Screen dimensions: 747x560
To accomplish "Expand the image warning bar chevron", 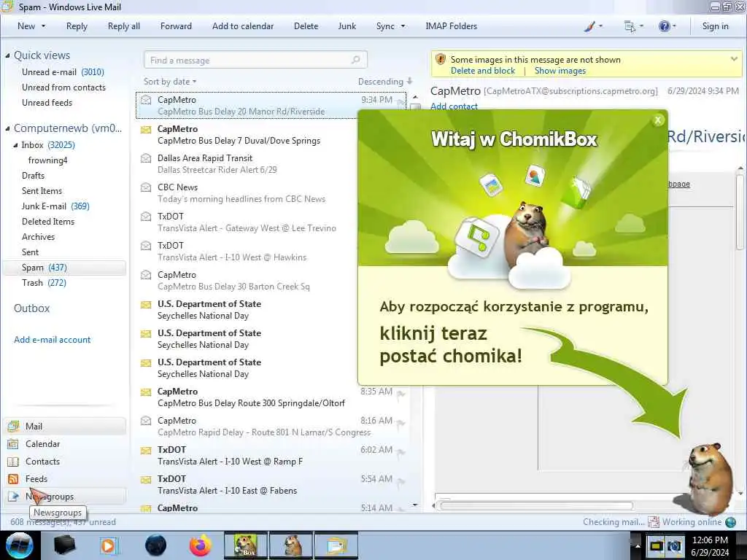I will click(x=734, y=59).
